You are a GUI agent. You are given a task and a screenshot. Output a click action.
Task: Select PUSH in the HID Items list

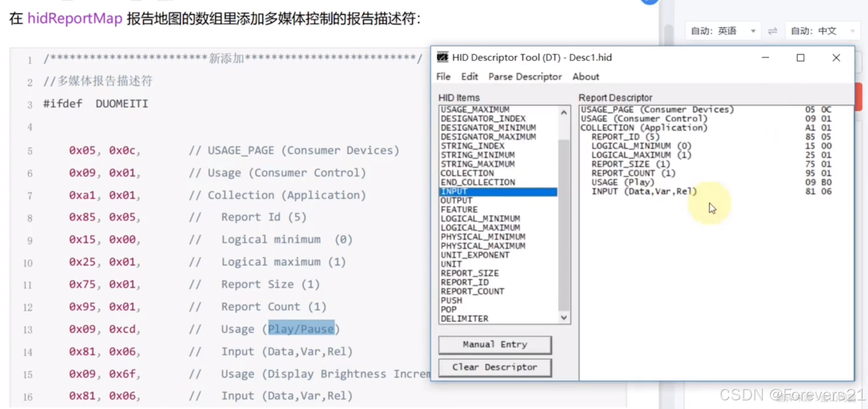coord(451,300)
